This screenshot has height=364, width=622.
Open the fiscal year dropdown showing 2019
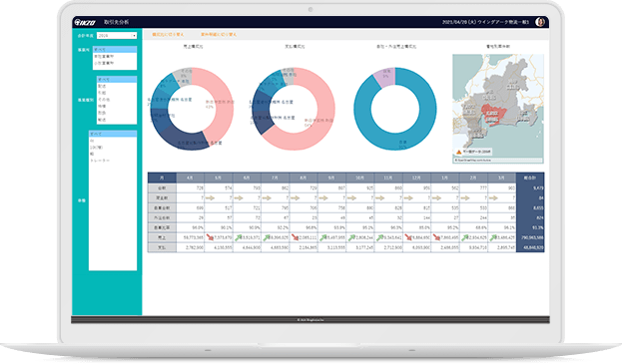(117, 36)
